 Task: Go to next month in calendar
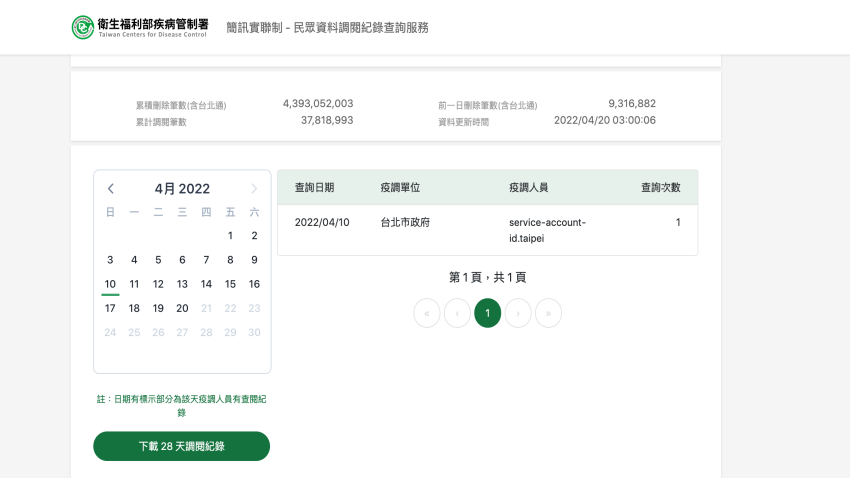(254, 189)
